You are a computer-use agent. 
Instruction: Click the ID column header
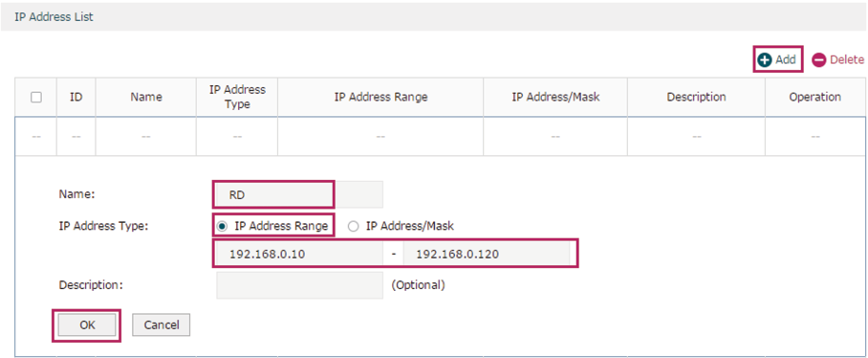[x=76, y=97]
